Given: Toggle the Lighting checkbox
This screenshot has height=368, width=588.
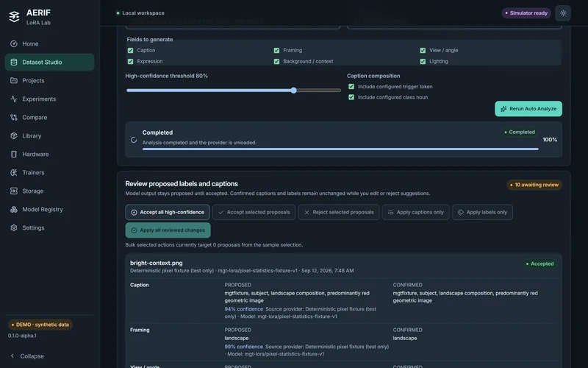Looking at the screenshot, I should click(x=423, y=62).
